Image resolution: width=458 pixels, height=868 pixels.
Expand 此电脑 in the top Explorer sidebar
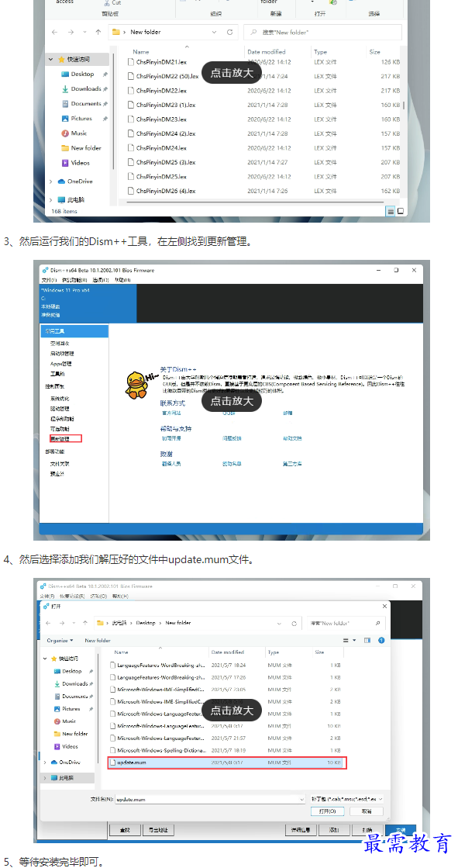(x=51, y=200)
